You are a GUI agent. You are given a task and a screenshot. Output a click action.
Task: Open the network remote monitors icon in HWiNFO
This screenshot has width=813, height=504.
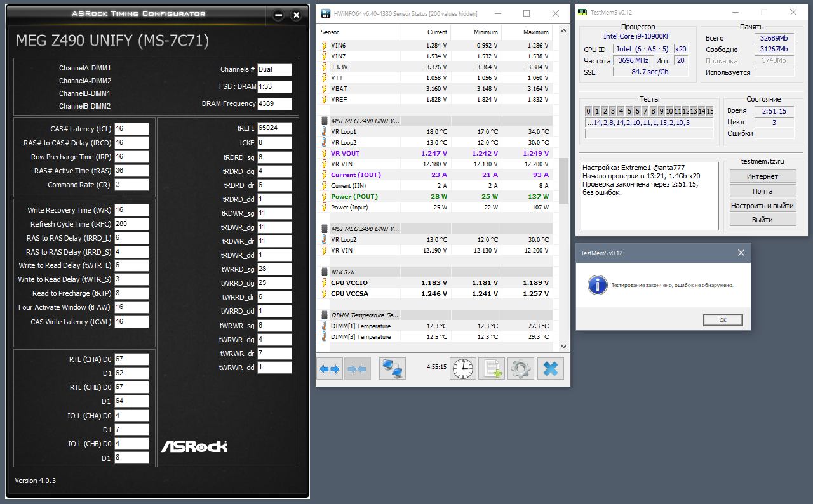[x=393, y=369]
